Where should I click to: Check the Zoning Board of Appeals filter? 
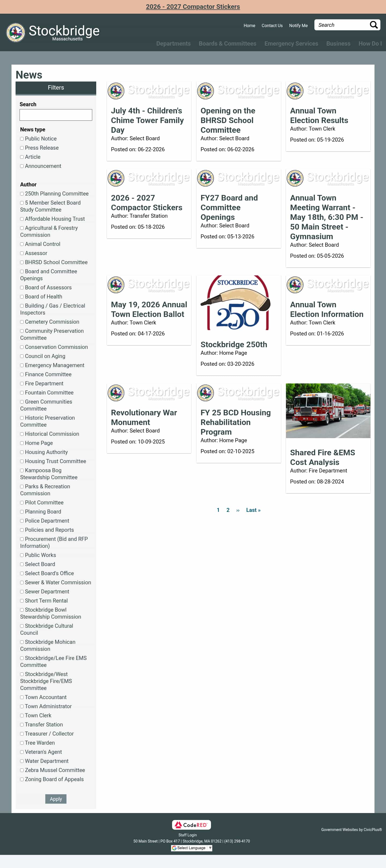[x=22, y=780]
